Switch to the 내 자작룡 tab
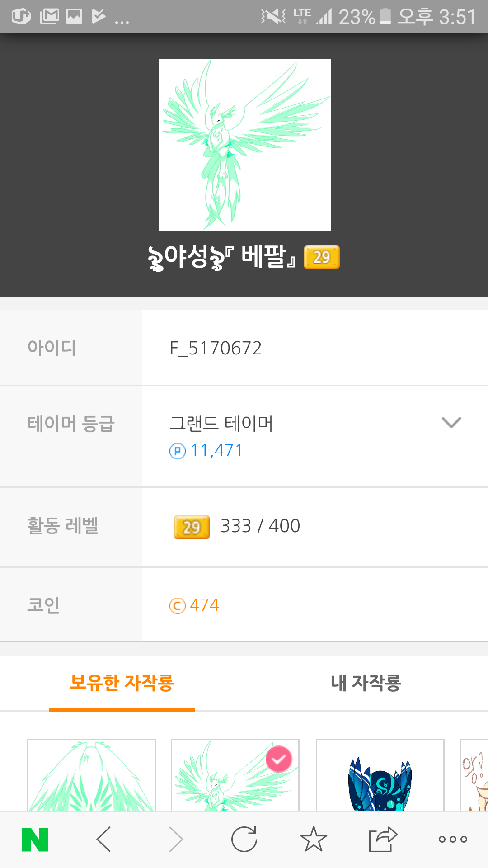This screenshot has height=868, width=488. click(x=366, y=683)
